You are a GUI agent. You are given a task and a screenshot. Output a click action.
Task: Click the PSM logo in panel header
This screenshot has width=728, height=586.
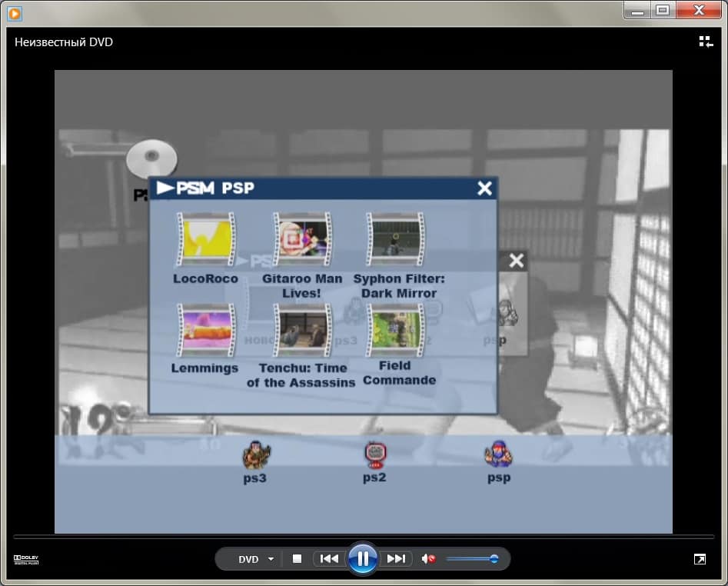185,188
